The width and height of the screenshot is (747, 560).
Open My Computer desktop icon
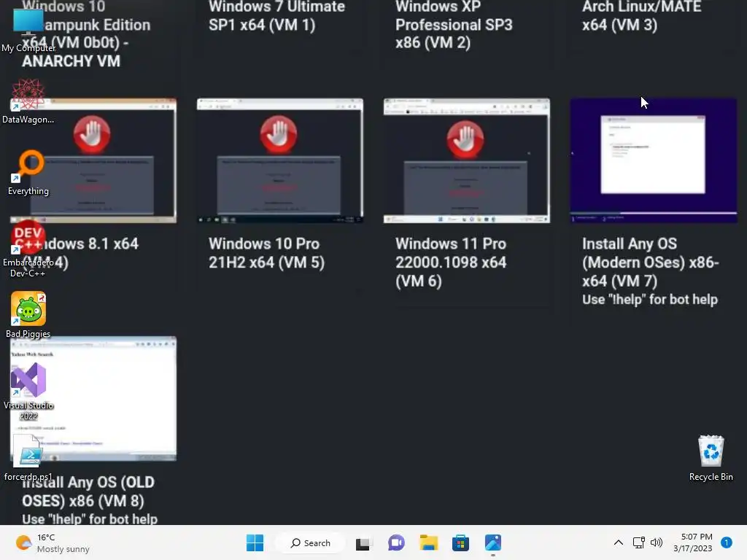point(28,28)
